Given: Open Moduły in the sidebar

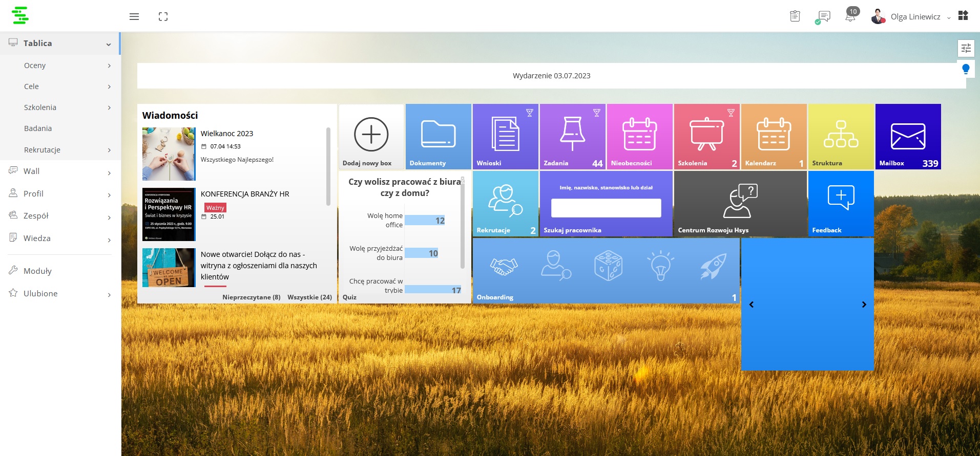Looking at the screenshot, I should point(37,271).
